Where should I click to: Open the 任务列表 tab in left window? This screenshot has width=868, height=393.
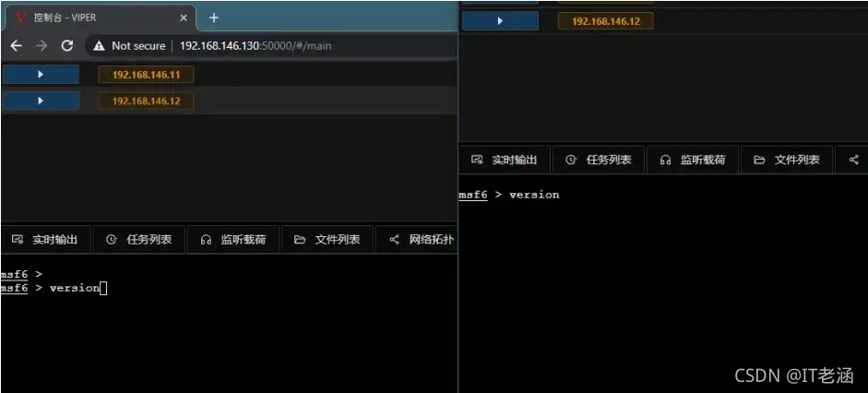139,240
